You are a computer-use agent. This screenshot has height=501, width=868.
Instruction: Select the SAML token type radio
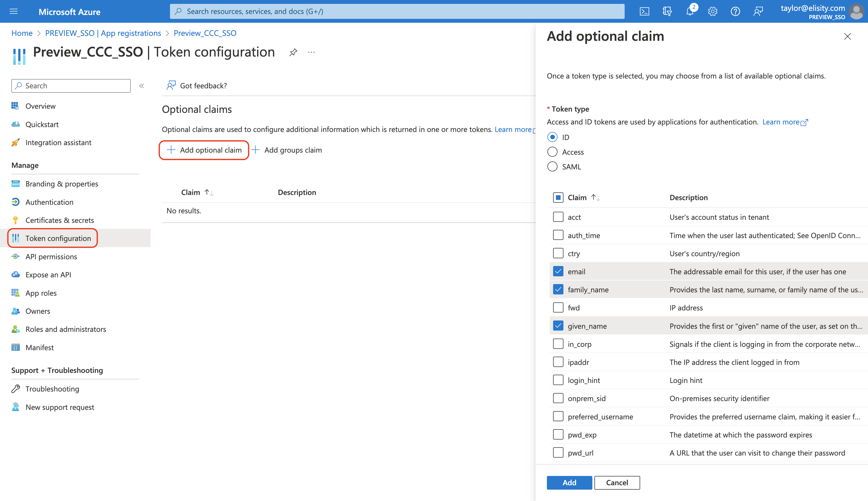pos(552,167)
